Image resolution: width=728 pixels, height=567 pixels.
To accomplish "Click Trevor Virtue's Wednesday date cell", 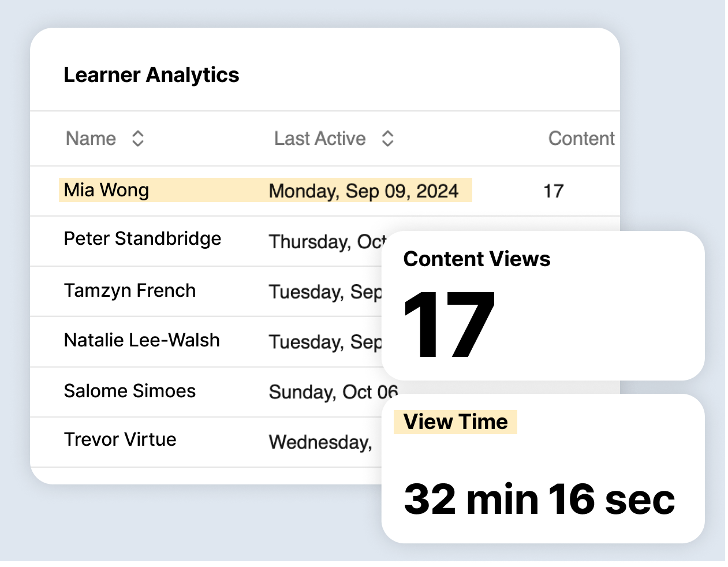I will coord(320,442).
